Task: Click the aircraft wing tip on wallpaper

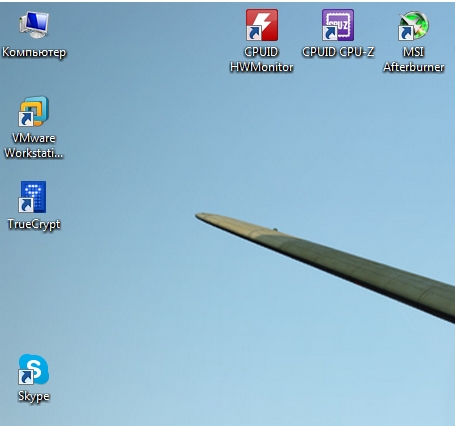Action: [203, 217]
